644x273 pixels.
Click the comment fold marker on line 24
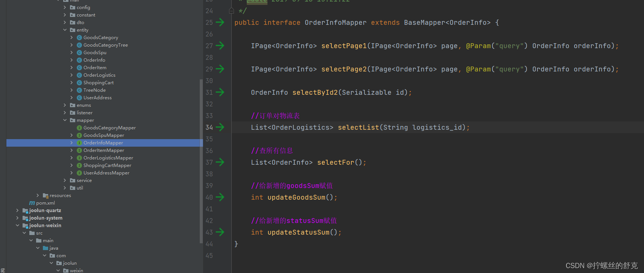coord(232,11)
